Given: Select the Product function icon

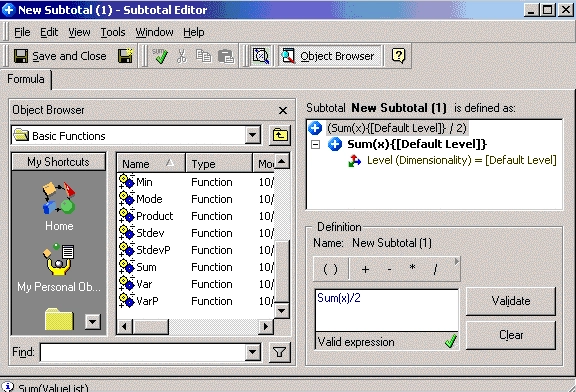Looking at the screenshot, I should [127, 216].
